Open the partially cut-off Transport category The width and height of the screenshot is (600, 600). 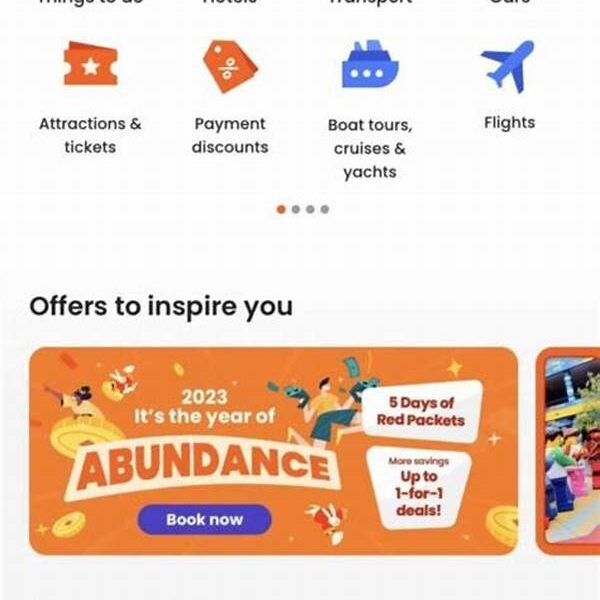coord(370,2)
